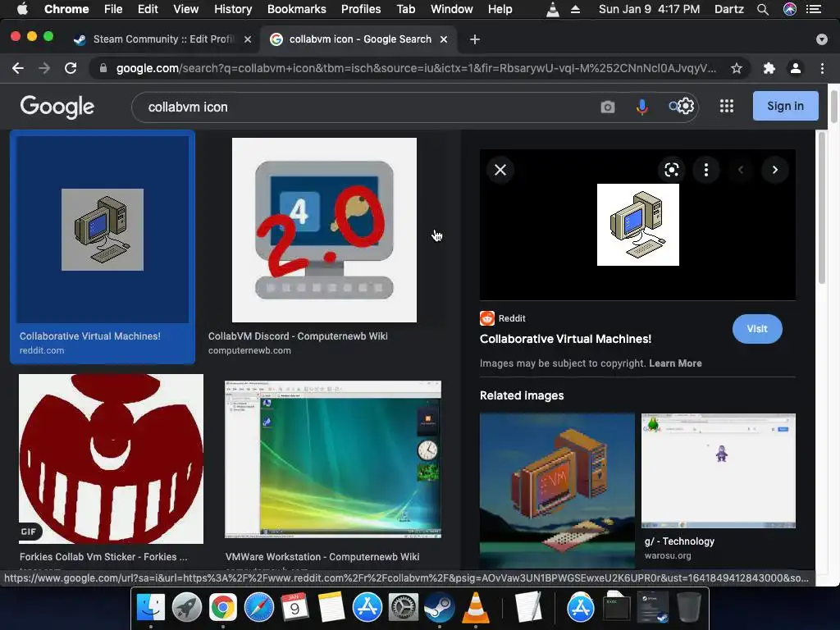Click the browser forward arrow

pos(44,68)
